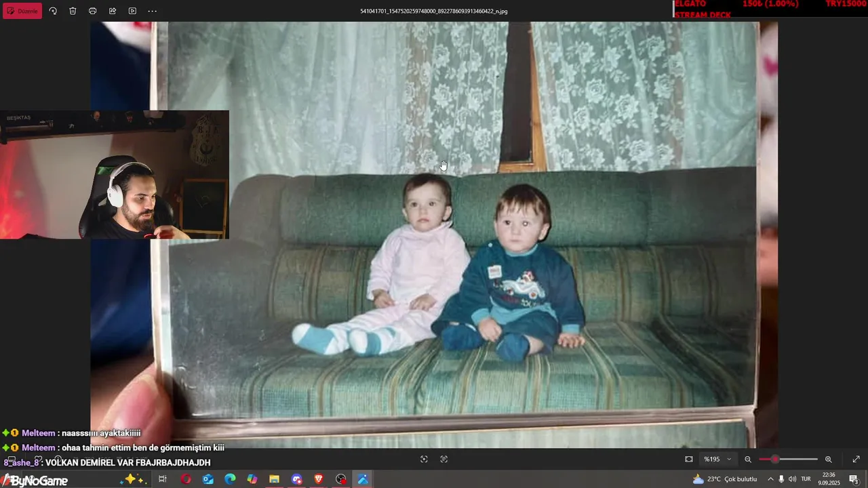Open File Explorer from the taskbar

coord(274,479)
